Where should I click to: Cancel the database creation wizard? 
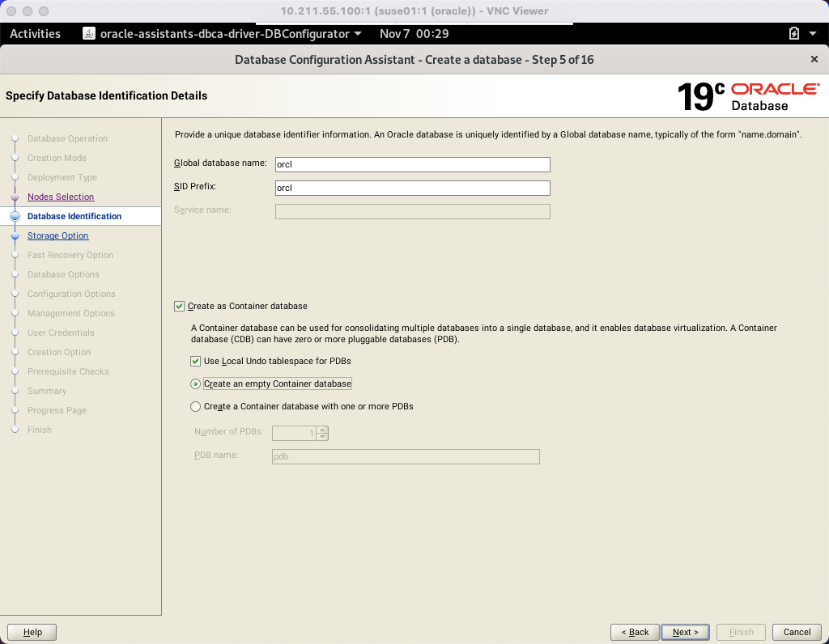click(797, 632)
